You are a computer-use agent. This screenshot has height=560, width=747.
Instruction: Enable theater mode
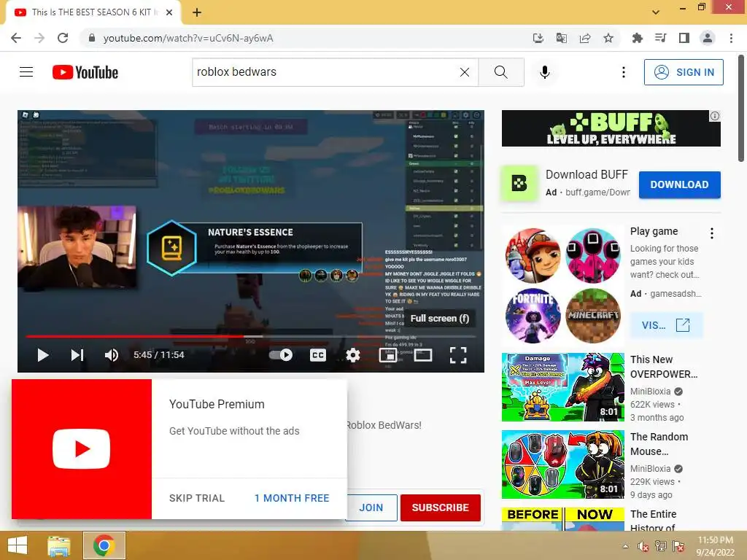(423, 355)
